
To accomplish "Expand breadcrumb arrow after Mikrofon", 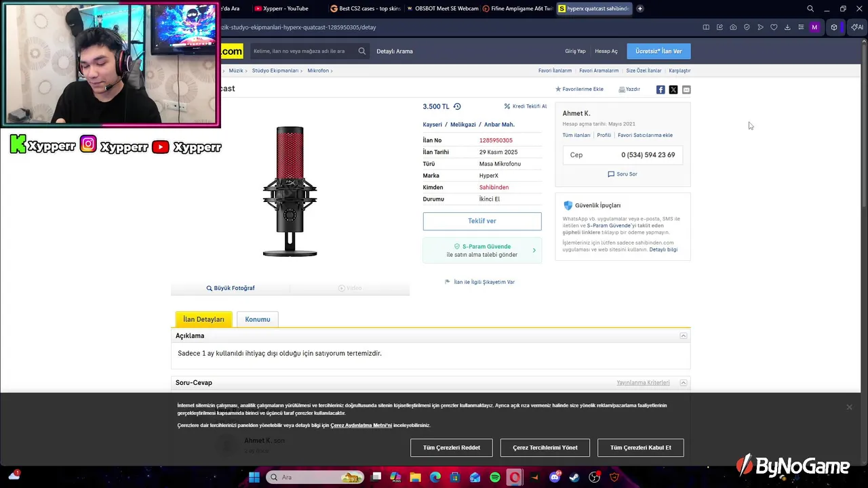I will point(332,70).
